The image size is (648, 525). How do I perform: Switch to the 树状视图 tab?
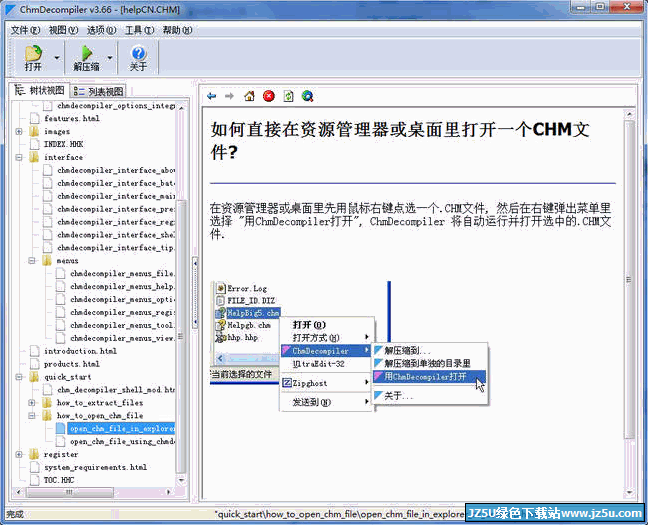coord(40,91)
